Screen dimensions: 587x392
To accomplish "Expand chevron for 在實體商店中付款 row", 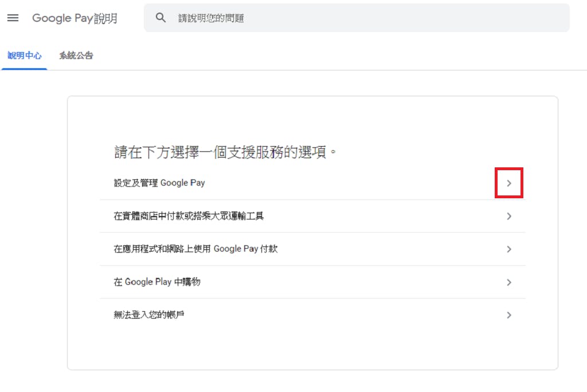I will coord(509,216).
